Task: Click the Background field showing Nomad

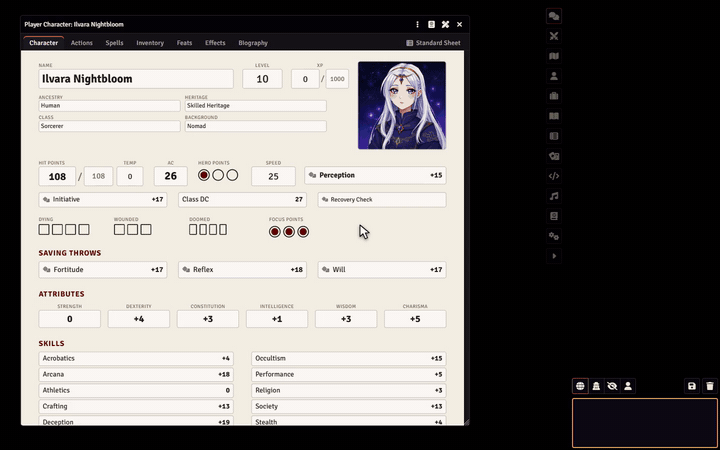Action: 256,126
